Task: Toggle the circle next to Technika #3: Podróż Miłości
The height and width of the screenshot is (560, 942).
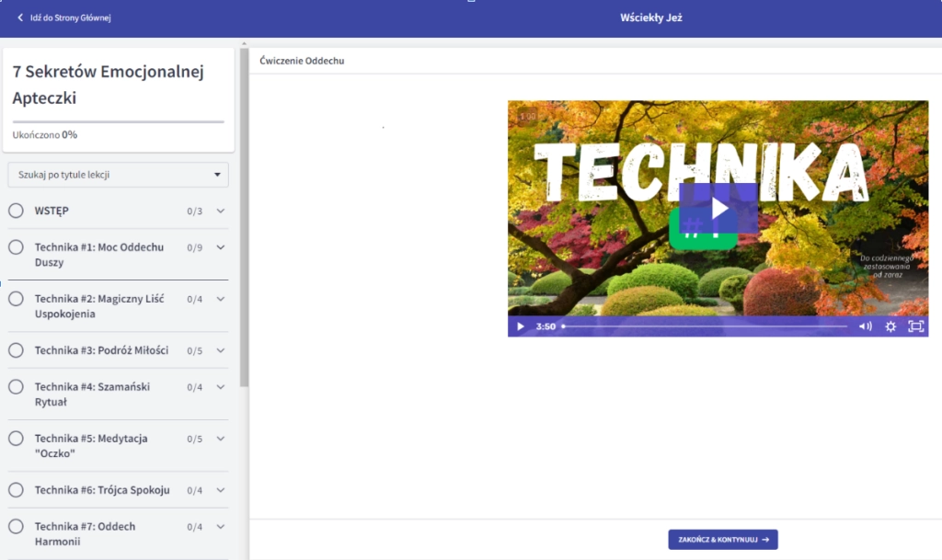Action: (16, 350)
